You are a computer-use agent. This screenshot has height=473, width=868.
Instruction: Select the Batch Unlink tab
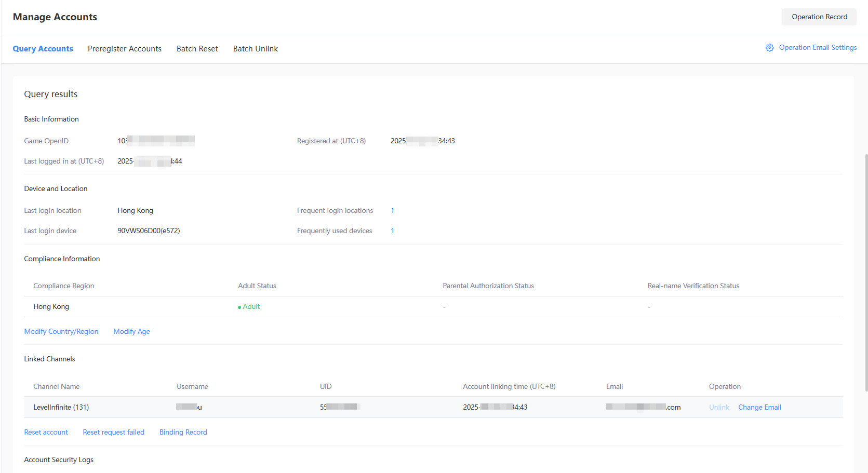tap(256, 49)
